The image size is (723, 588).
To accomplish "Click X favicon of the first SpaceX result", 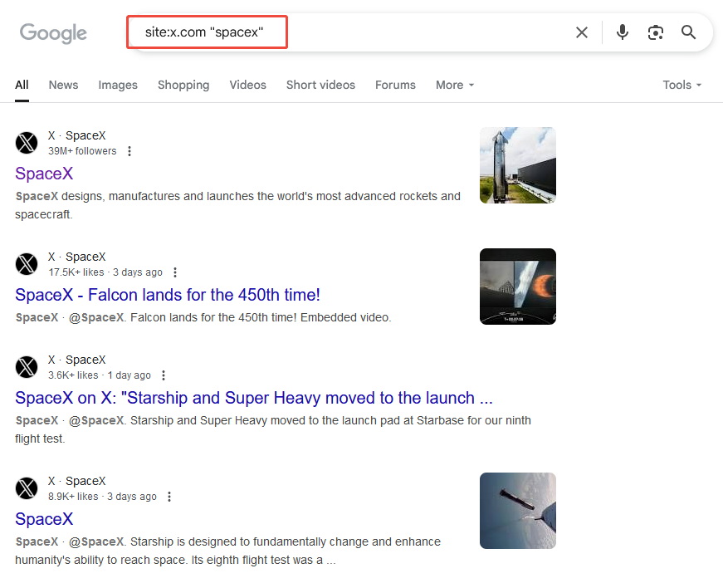I will click(x=27, y=143).
